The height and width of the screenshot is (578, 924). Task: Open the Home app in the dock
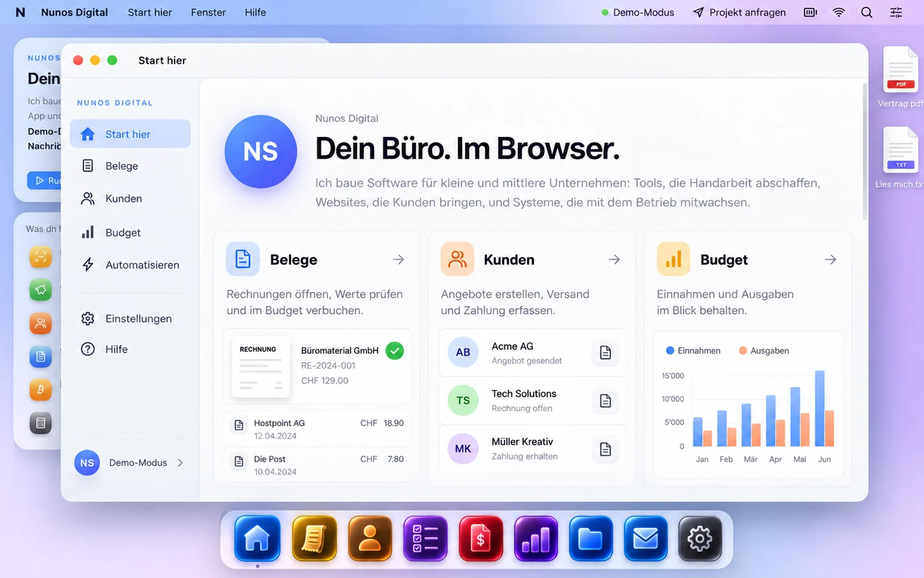(257, 538)
